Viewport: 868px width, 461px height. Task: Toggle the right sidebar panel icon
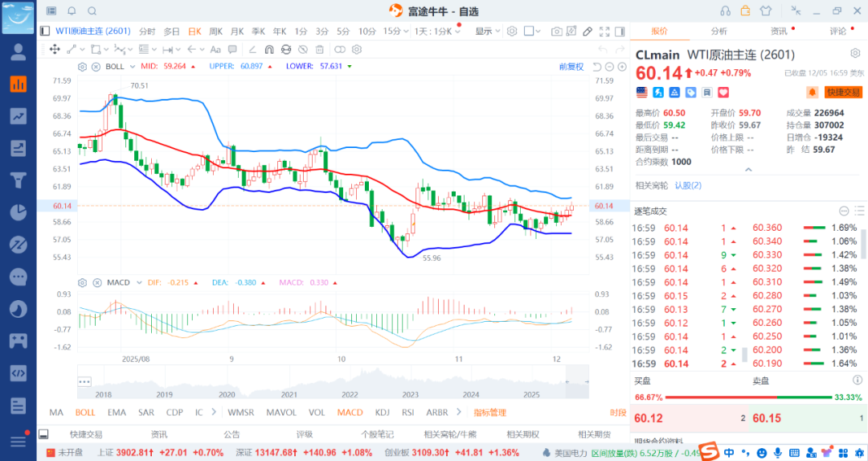coord(620,31)
